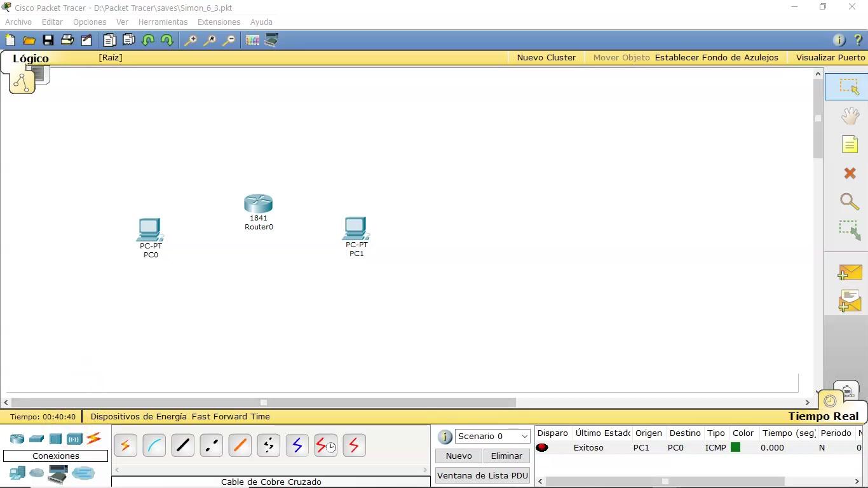Switch to the Lógico workspace tab

[x=31, y=58]
